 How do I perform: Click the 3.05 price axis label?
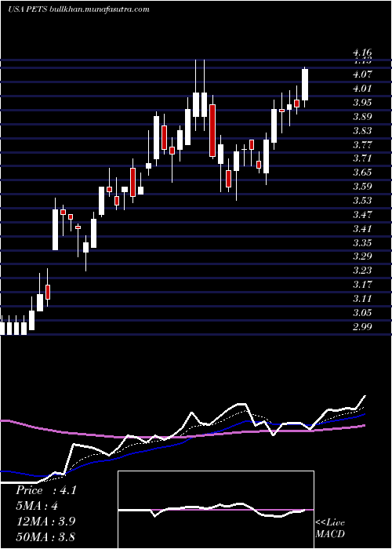tap(362, 313)
